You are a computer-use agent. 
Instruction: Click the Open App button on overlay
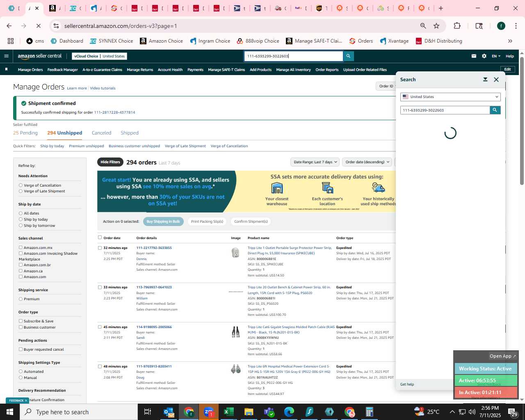tap(502, 356)
